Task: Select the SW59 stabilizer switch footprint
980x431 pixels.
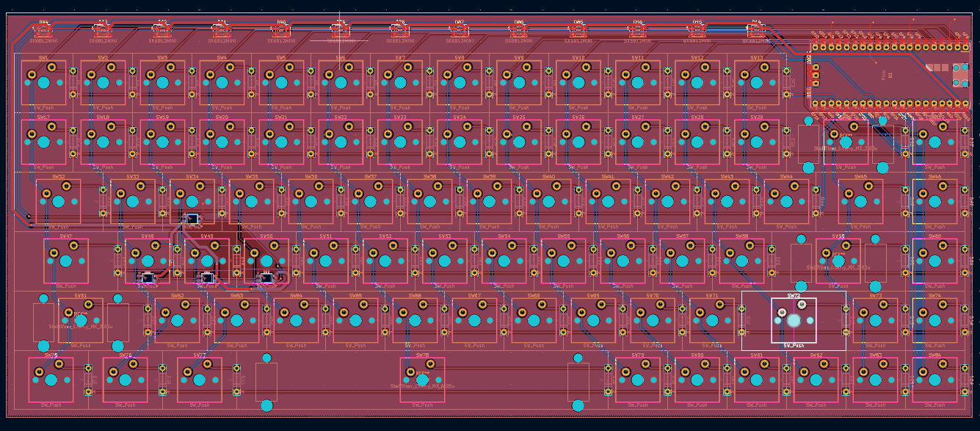Action: tap(838, 261)
